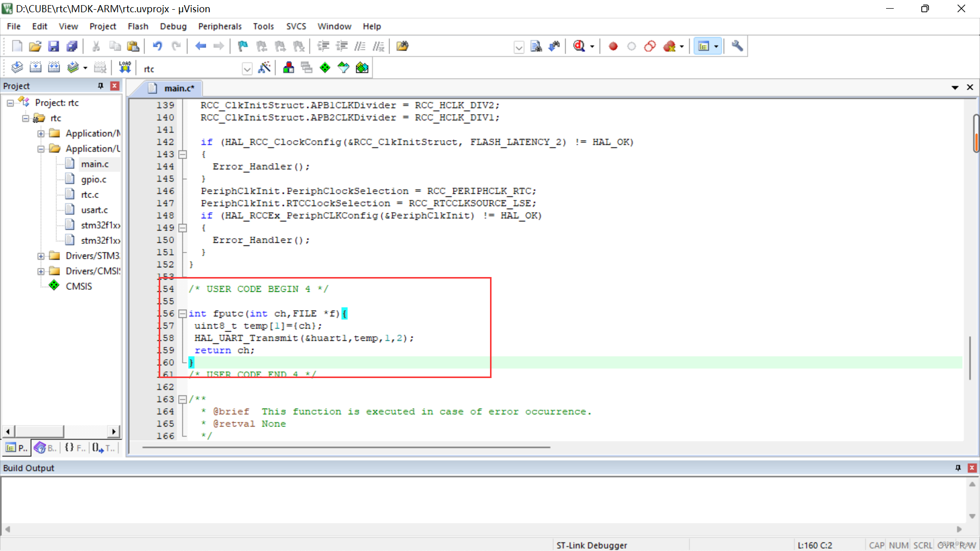Save all files with the stacked disks icon
The width and height of the screenshot is (980, 551).
72,46
